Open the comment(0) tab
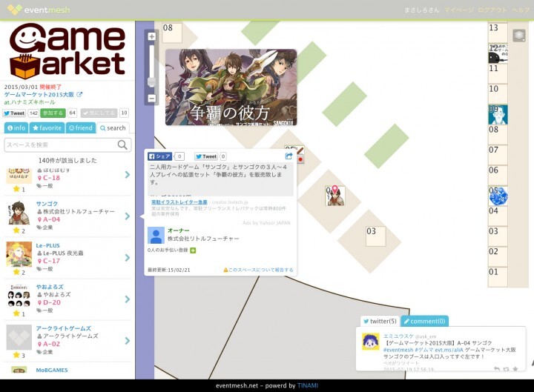The image size is (534, 392). [425, 321]
